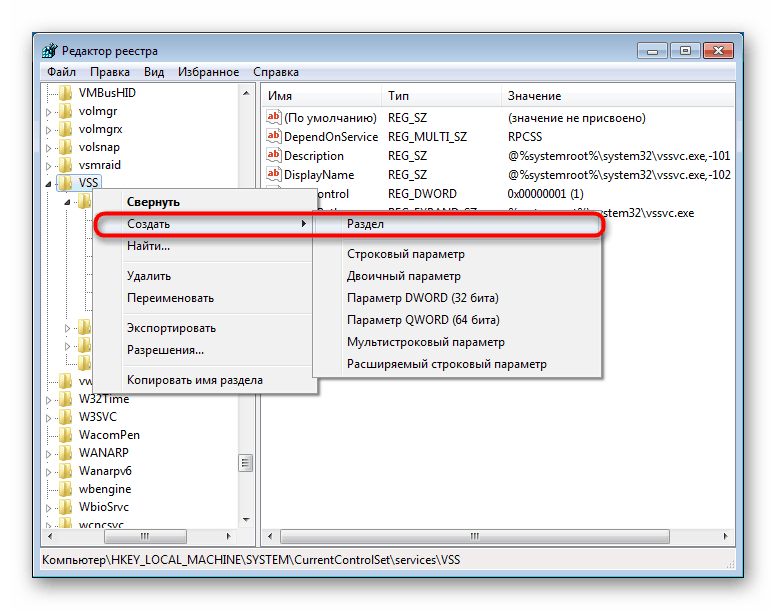
Task: Expand the W32Time tree node
Action: tap(48, 400)
